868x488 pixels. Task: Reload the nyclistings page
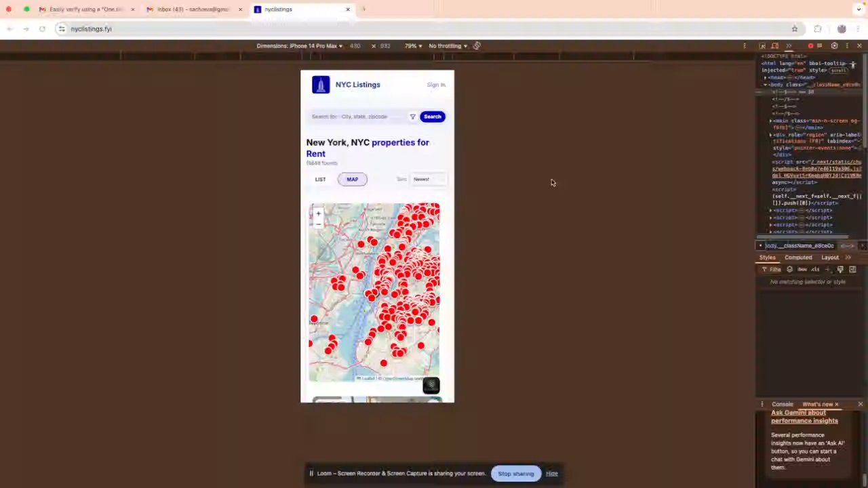(42, 29)
